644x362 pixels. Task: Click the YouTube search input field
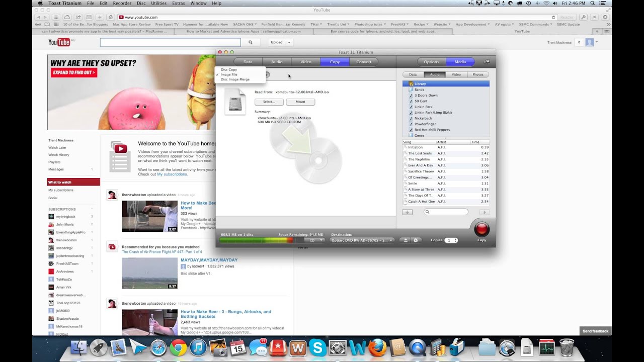(170, 42)
